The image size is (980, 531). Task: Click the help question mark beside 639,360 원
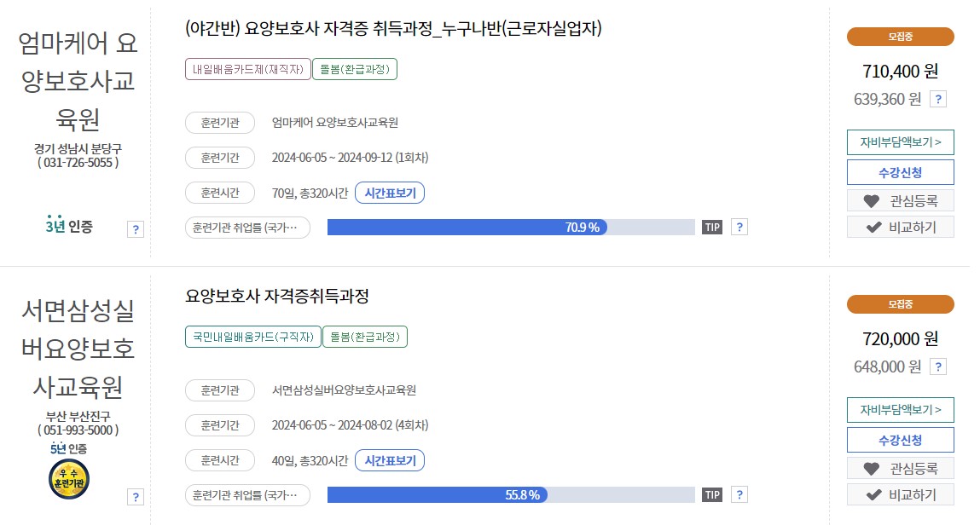pyautogui.click(x=938, y=98)
